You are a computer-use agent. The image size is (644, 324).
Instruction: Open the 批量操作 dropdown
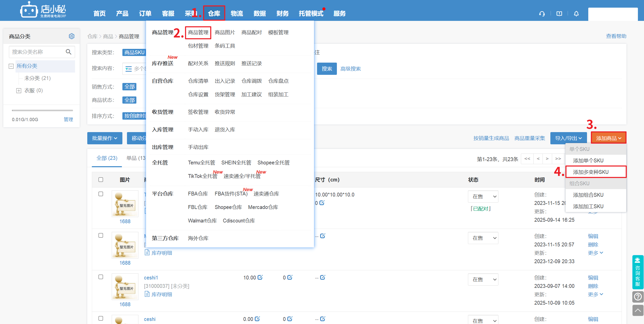(105, 138)
